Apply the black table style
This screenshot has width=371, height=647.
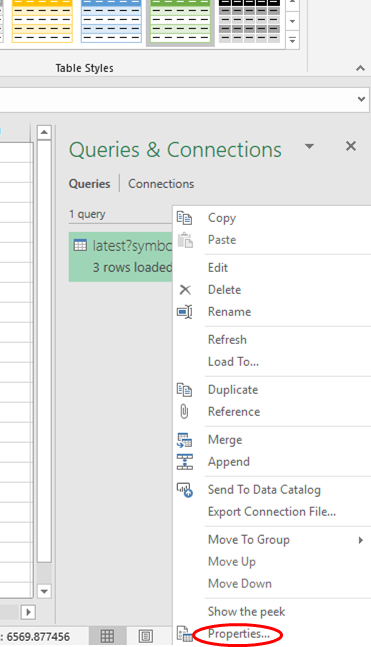(250, 21)
